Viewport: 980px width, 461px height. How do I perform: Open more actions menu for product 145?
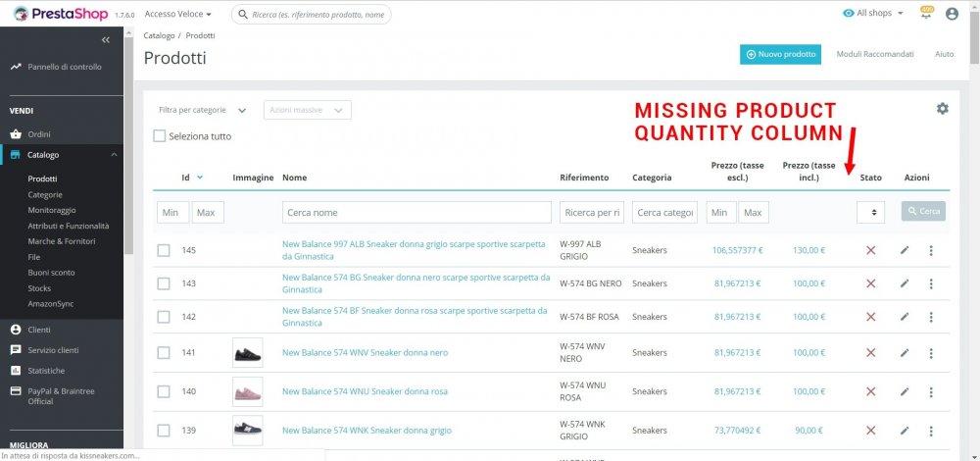point(931,250)
